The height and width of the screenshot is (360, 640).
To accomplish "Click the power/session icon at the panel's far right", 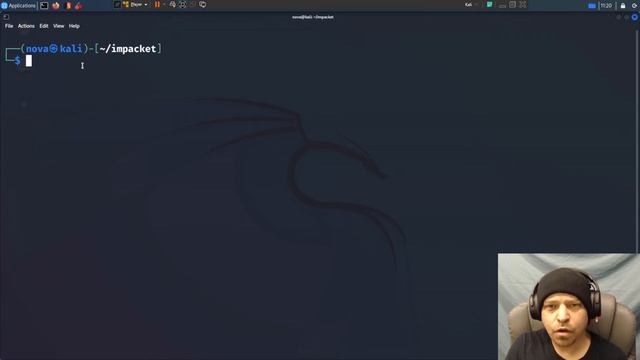I will (x=635, y=5).
